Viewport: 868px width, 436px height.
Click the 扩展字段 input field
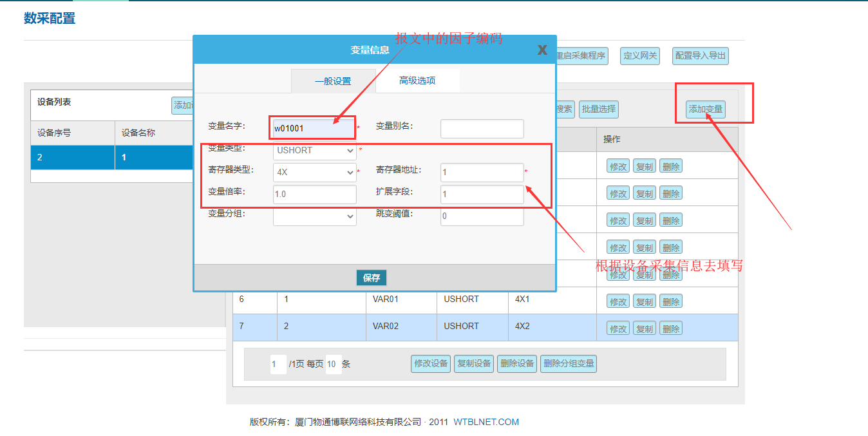[482, 194]
